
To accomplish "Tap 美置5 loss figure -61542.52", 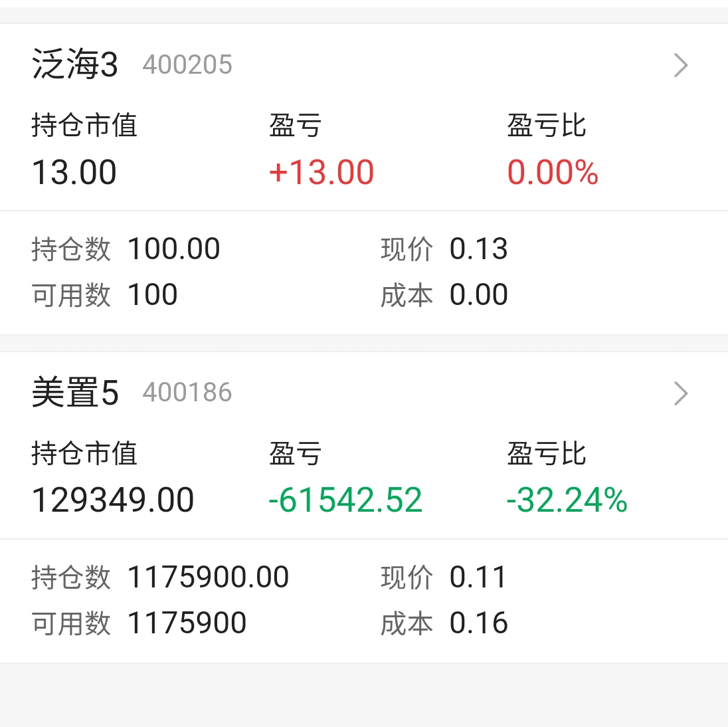I will point(345,500).
